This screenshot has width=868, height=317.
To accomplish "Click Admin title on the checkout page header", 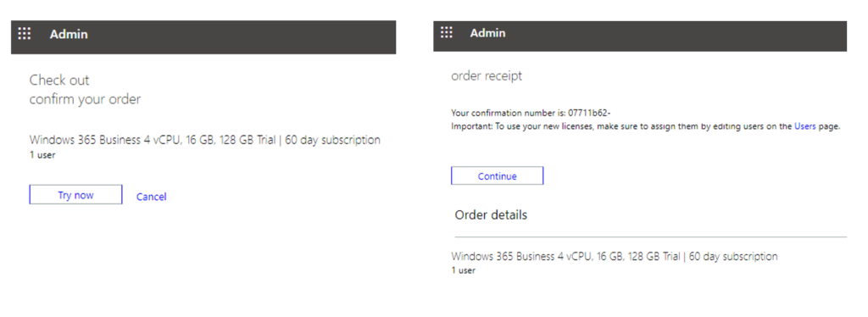I will pos(69,34).
